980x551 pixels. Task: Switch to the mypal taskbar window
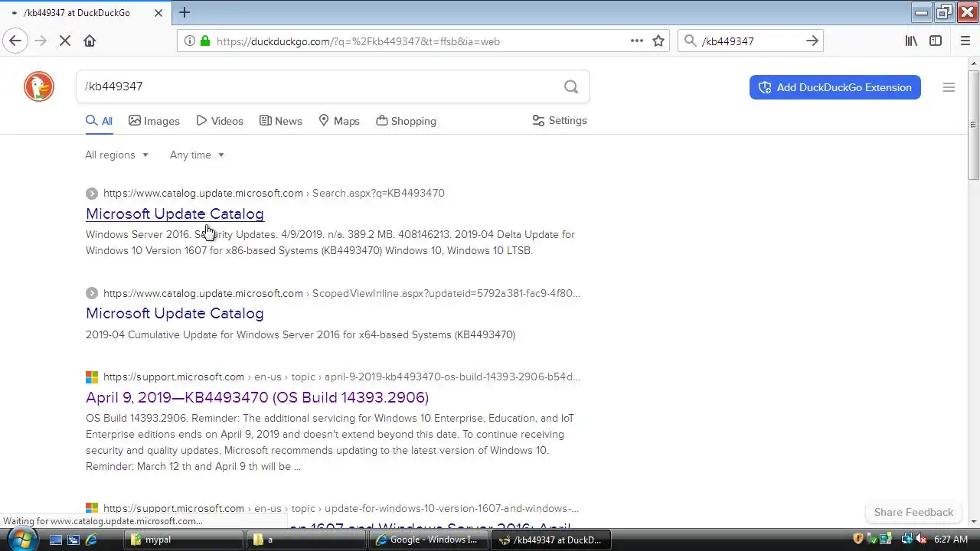[183, 540]
